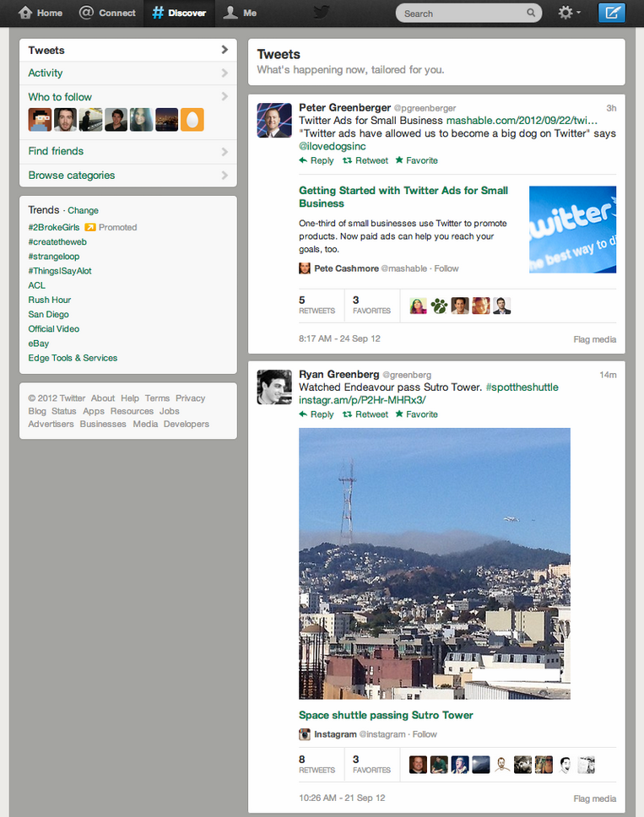The width and height of the screenshot is (644, 817).
Task: Click the night skyline avatar in Who to follow
Action: point(167,119)
